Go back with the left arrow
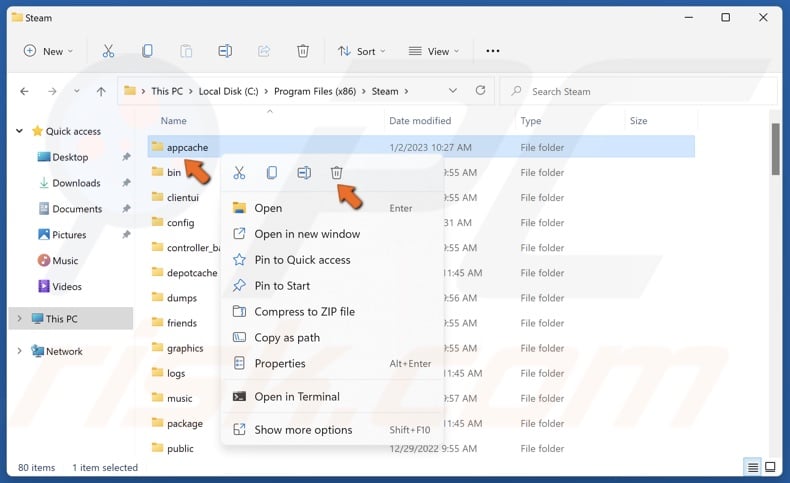 point(24,91)
